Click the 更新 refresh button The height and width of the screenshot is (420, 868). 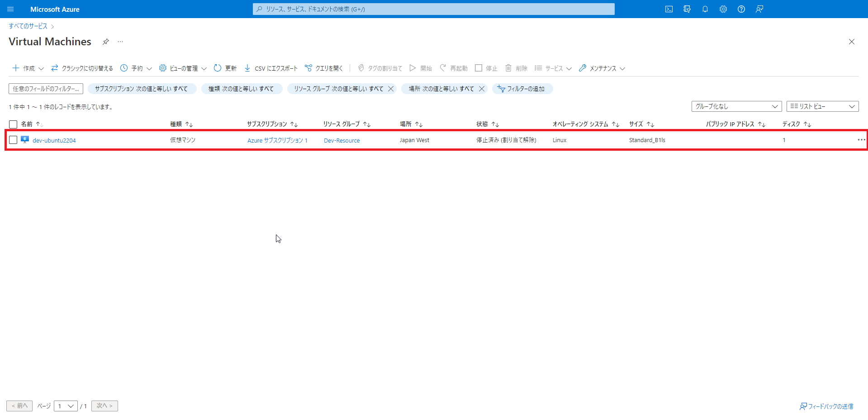tap(225, 68)
